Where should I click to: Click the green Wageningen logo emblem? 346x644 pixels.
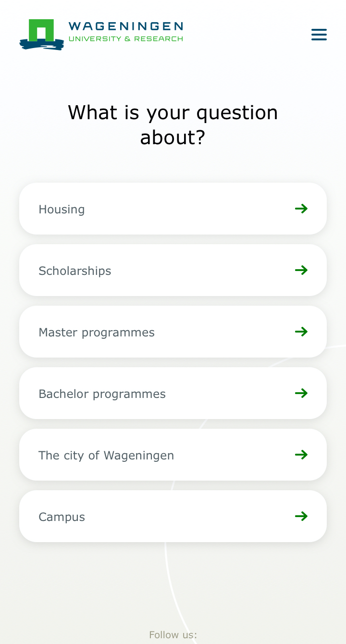click(x=41, y=34)
